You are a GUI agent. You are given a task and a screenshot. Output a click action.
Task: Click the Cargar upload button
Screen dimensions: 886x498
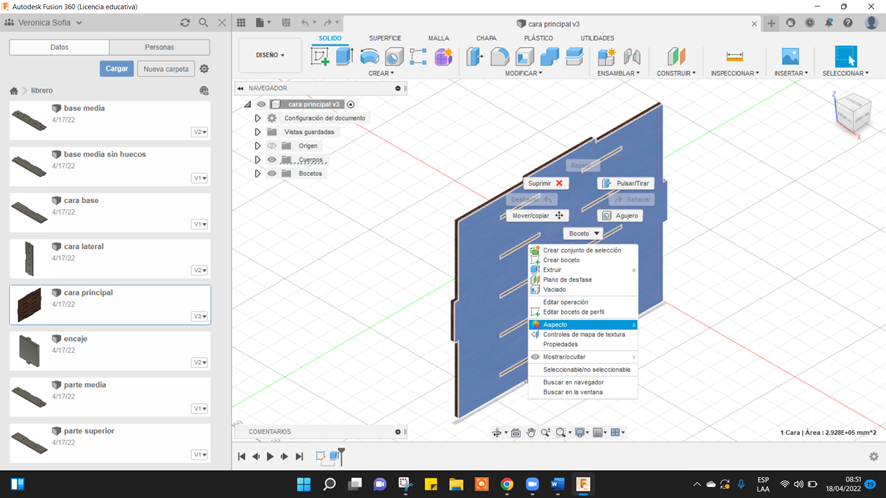(x=116, y=69)
